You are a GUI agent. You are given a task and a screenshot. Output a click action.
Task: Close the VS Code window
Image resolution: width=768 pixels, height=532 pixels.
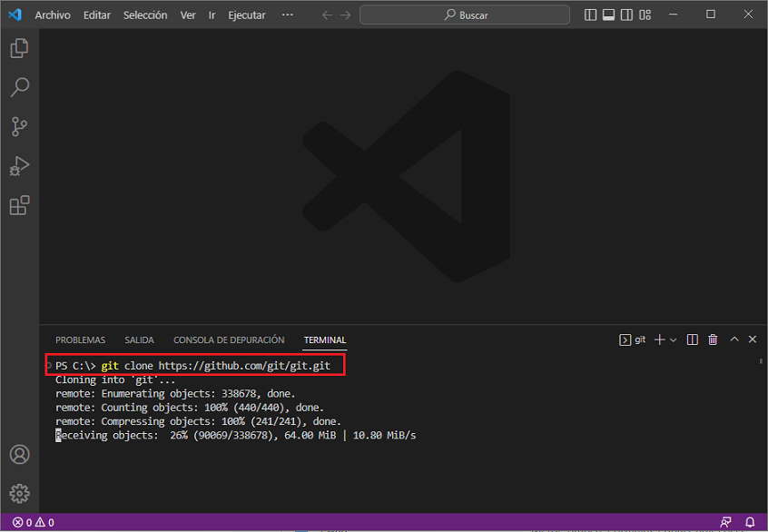(x=748, y=15)
